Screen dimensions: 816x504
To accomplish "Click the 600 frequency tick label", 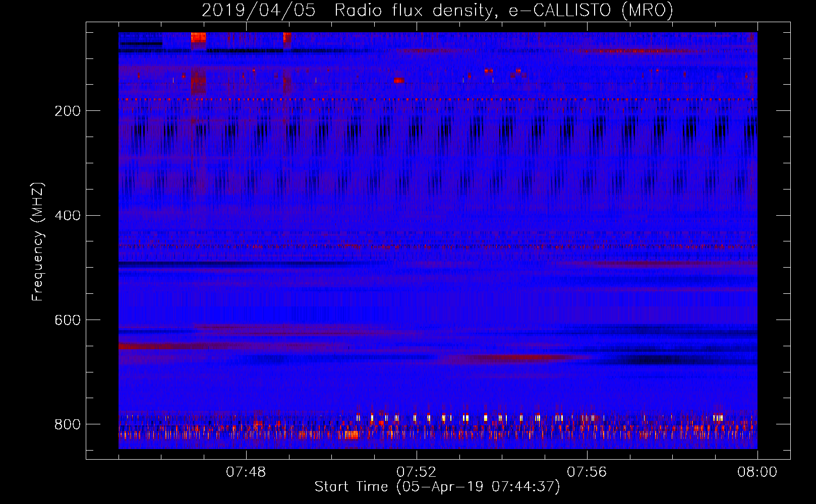I will [68, 320].
